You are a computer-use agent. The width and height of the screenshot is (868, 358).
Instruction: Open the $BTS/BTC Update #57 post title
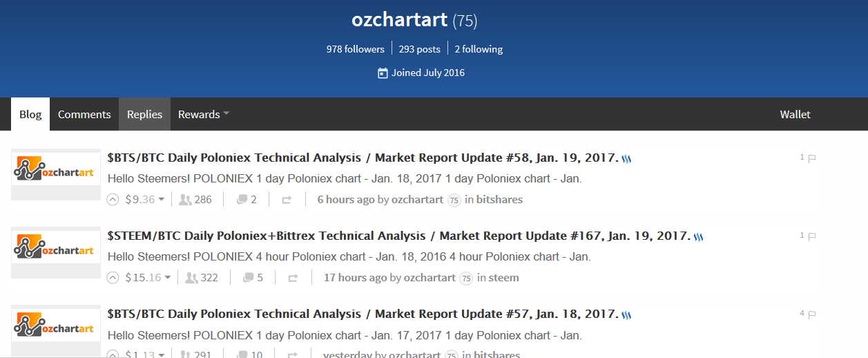(363, 314)
